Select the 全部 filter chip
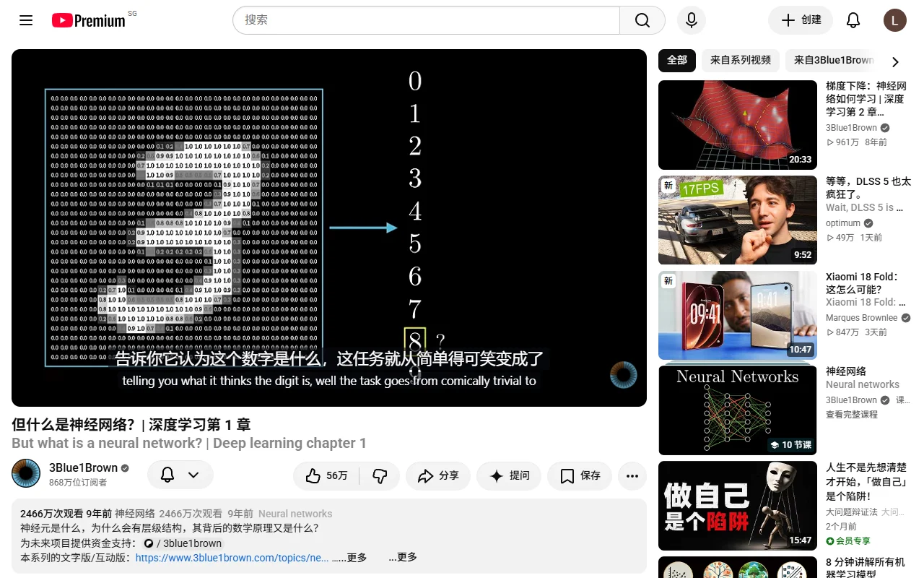This screenshot has height=578, width=924. (677, 60)
